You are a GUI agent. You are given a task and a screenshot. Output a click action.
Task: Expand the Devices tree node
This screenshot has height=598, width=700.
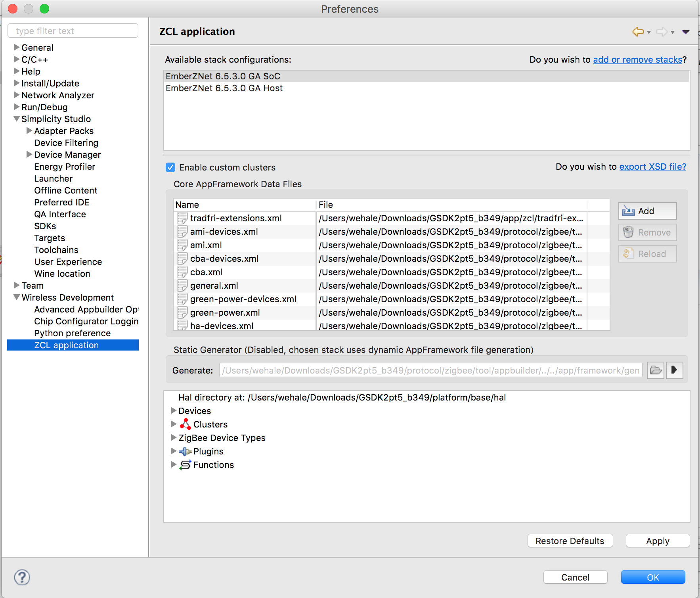point(174,411)
